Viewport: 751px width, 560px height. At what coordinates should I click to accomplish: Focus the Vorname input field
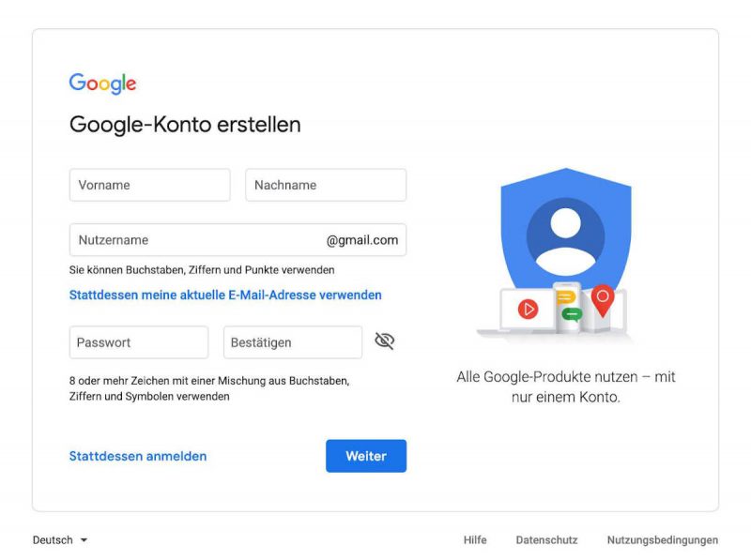click(x=149, y=185)
